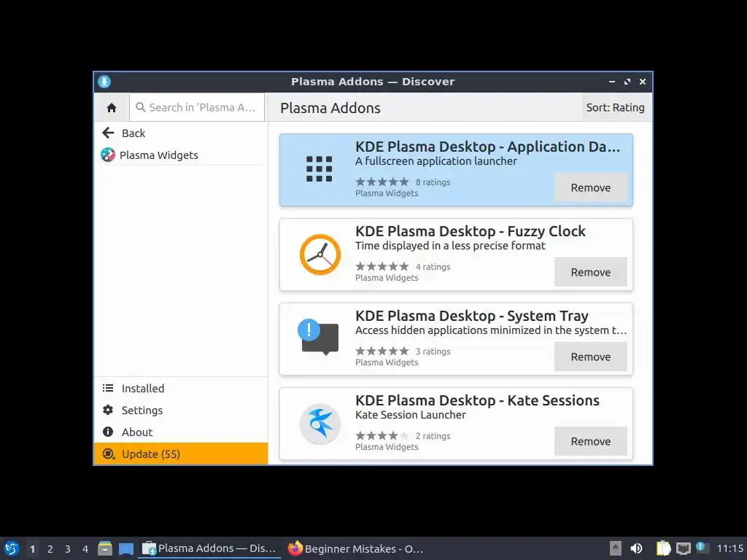Open KDE Plasma Desktop - Kate Sessions title
This screenshot has height=560, width=747.
477,401
